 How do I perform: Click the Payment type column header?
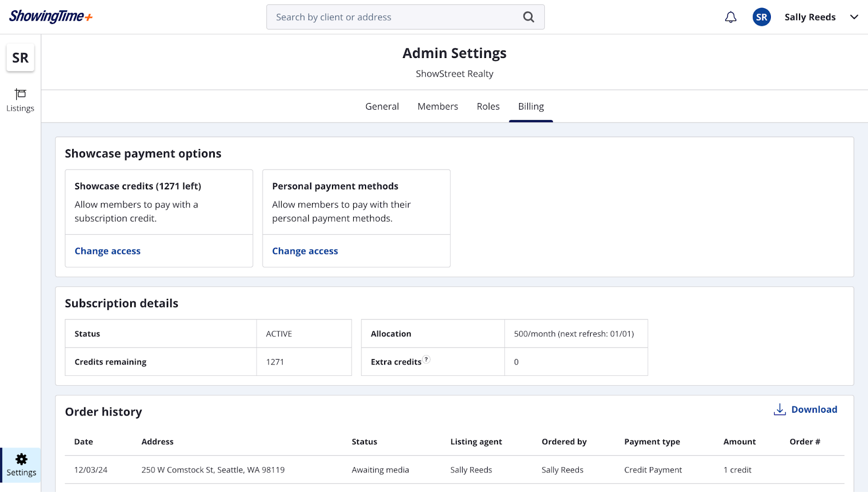652,442
